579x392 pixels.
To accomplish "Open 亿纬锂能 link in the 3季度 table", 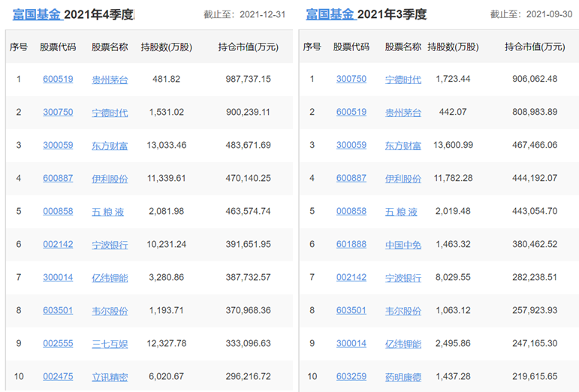I will (x=403, y=344).
